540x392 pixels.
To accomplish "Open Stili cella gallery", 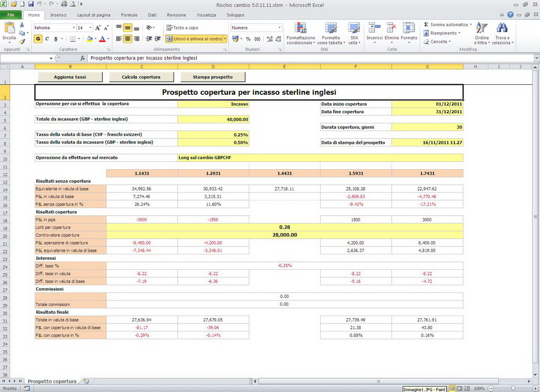I will (354, 33).
